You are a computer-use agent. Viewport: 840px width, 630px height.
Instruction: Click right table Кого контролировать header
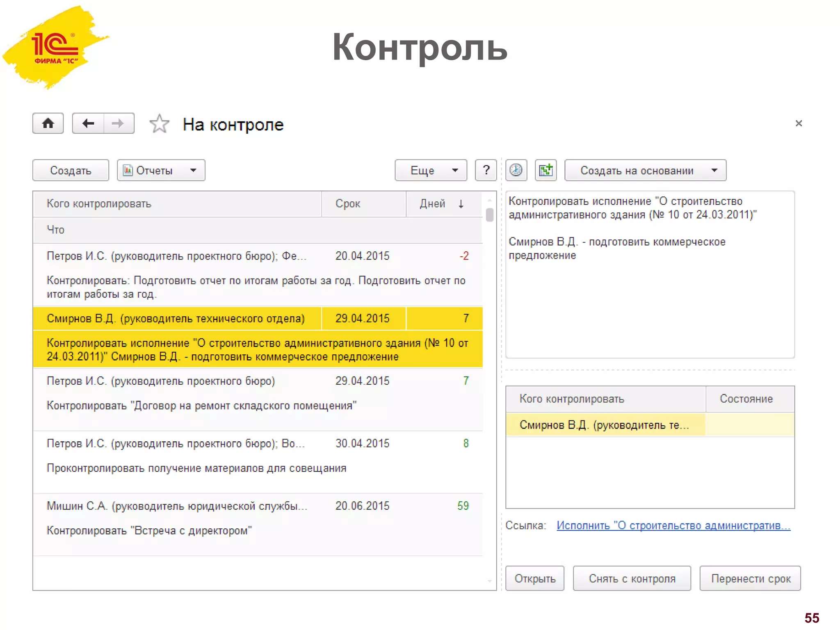606,399
